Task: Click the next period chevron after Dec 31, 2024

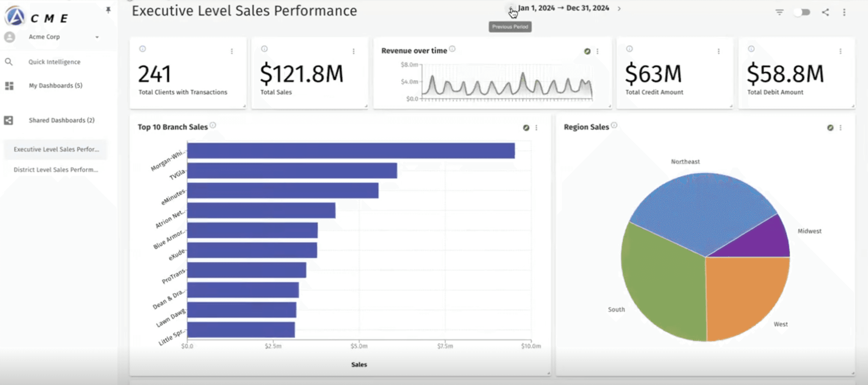Action: click(x=619, y=9)
